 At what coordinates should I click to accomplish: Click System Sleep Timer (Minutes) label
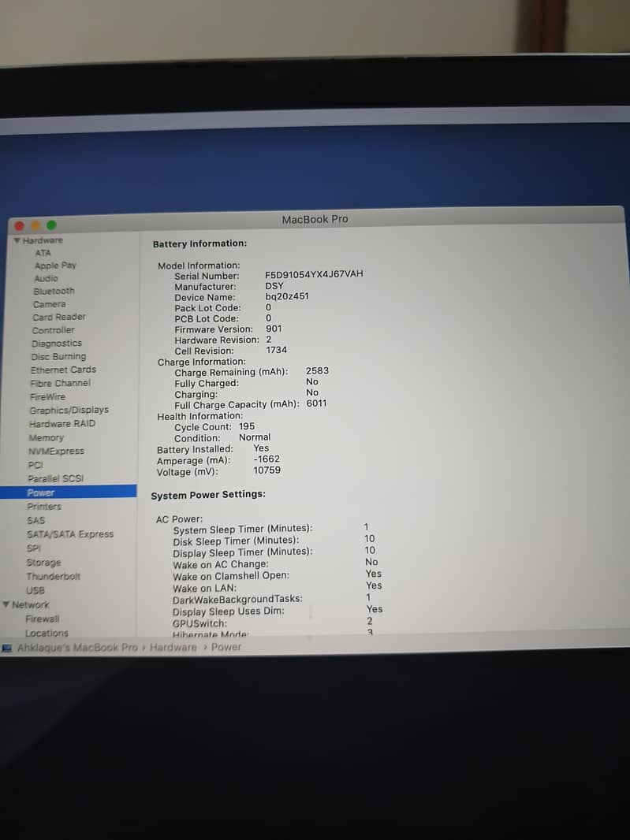coord(243,530)
